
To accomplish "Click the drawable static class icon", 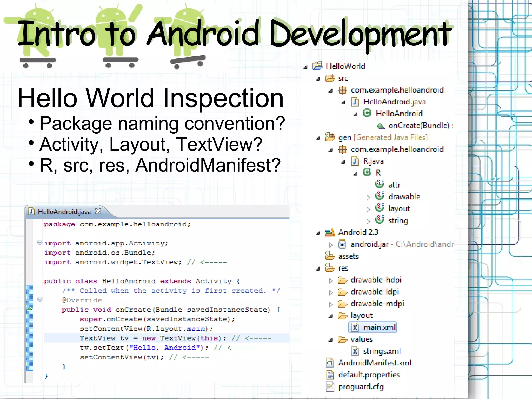I will (x=380, y=196).
